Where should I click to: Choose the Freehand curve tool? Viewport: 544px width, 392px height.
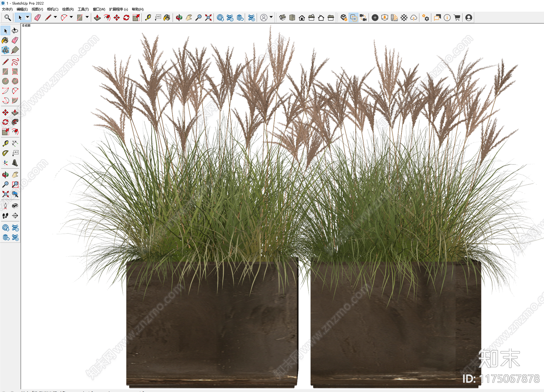tap(15, 62)
